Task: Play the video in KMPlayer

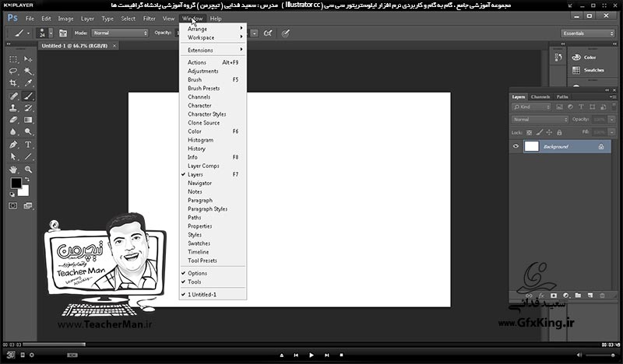Action: 311,355
